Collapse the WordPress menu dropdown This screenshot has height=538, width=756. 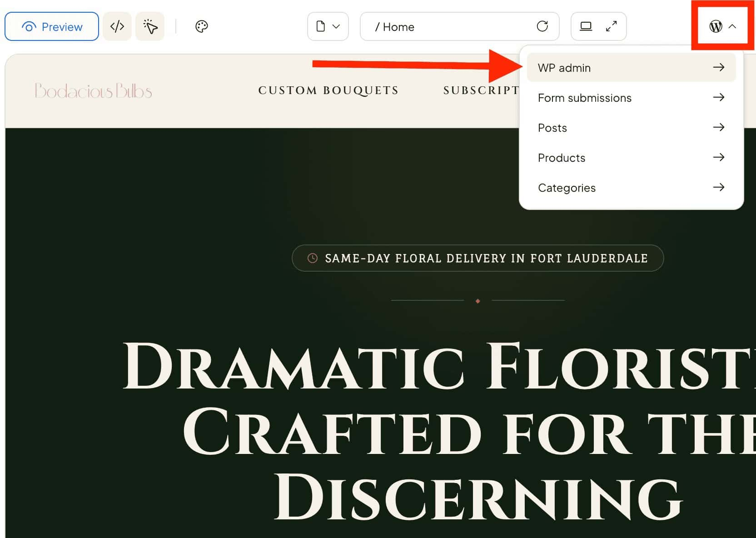point(722,26)
